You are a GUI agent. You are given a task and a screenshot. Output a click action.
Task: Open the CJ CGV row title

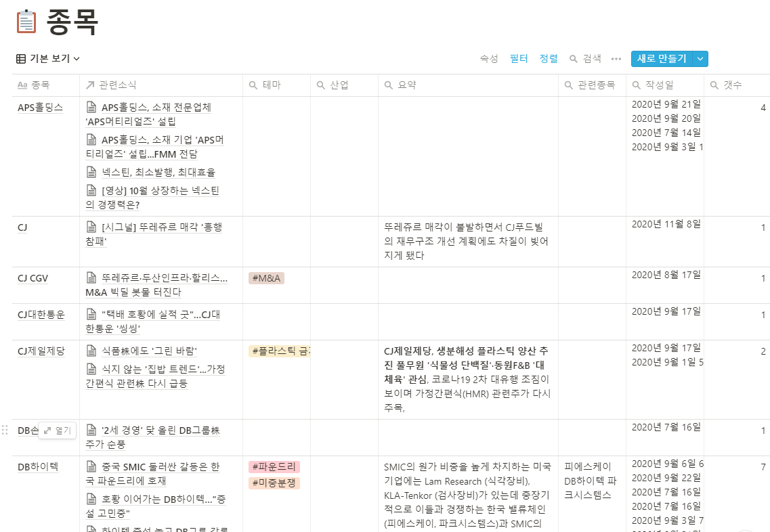click(x=33, y=279)
